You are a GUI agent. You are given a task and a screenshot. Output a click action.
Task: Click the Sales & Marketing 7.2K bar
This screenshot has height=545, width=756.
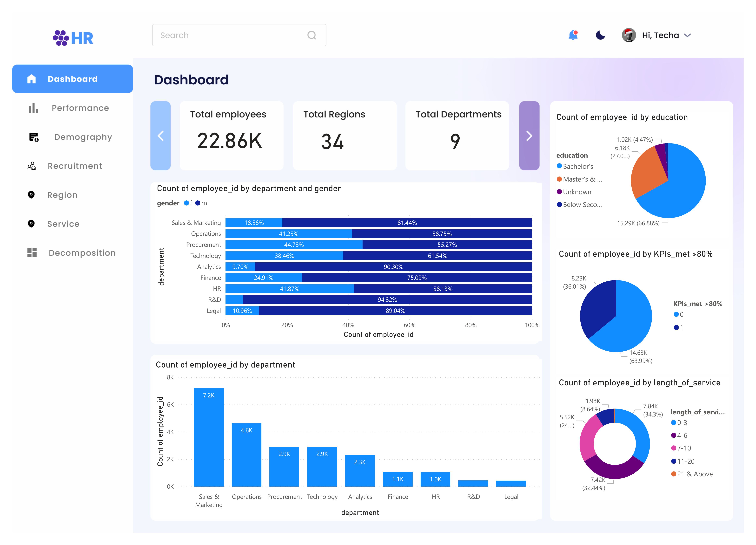(x=209, y=437)
